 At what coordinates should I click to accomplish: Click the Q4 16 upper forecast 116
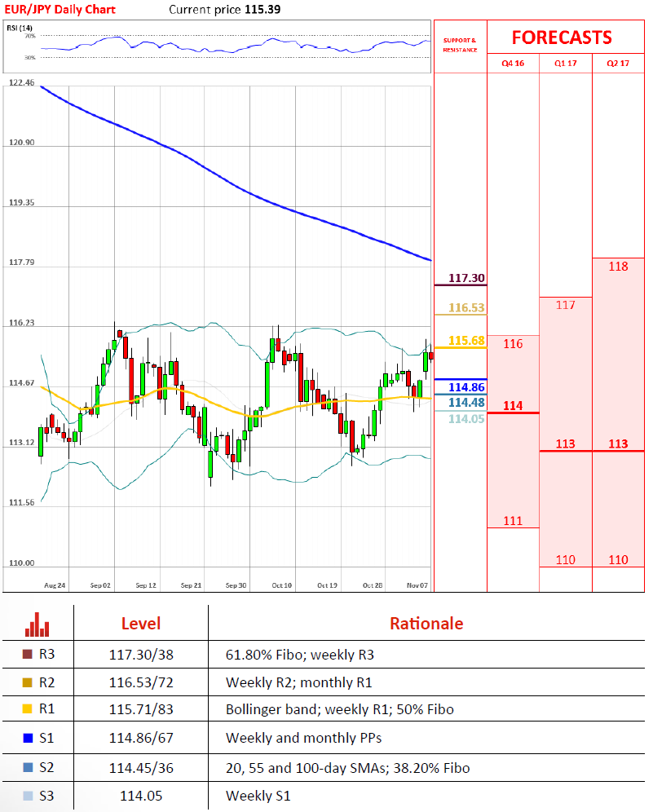pyautogui.click(x=513, y=344)
